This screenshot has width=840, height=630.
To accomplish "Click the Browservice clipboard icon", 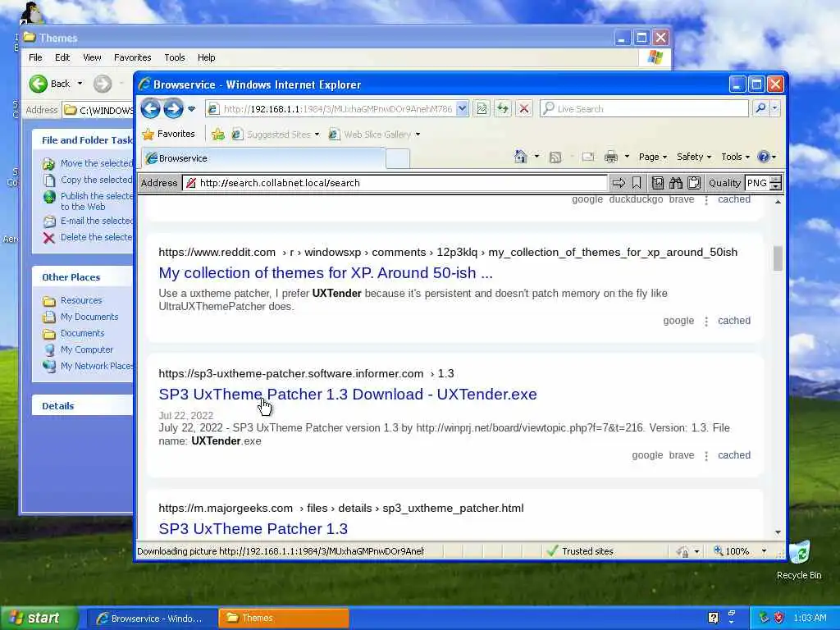I will point(694,183).
